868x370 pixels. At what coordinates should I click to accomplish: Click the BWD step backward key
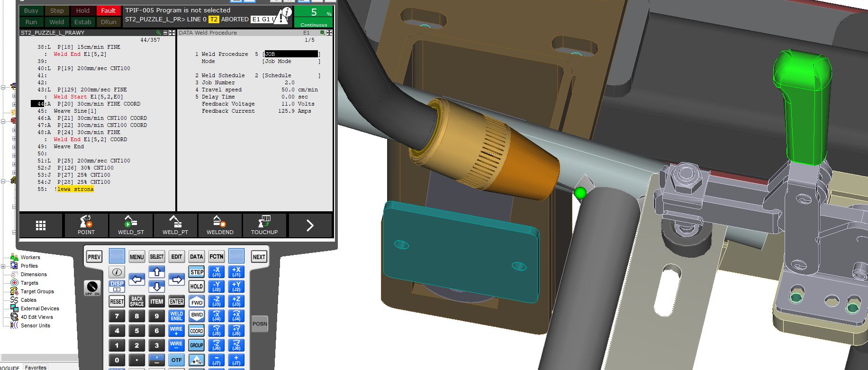click(x=197, y=316)
